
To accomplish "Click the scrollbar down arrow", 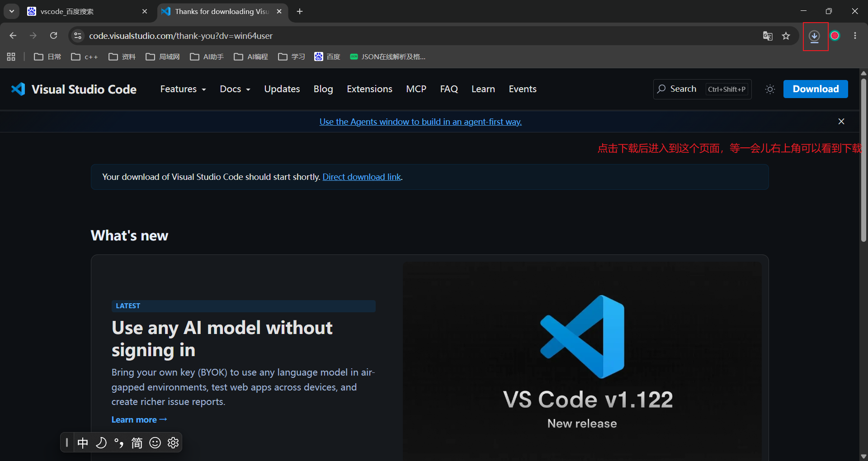I will coord(863,456).
